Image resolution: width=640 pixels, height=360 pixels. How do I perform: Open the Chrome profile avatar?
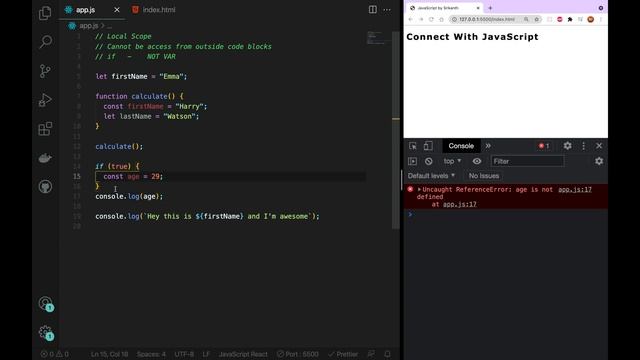coord(591,19)
